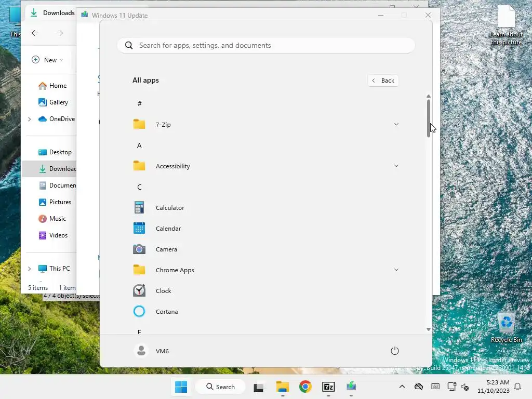Click the network status tray icon
The image size is (532, 399).
point(451,387)
